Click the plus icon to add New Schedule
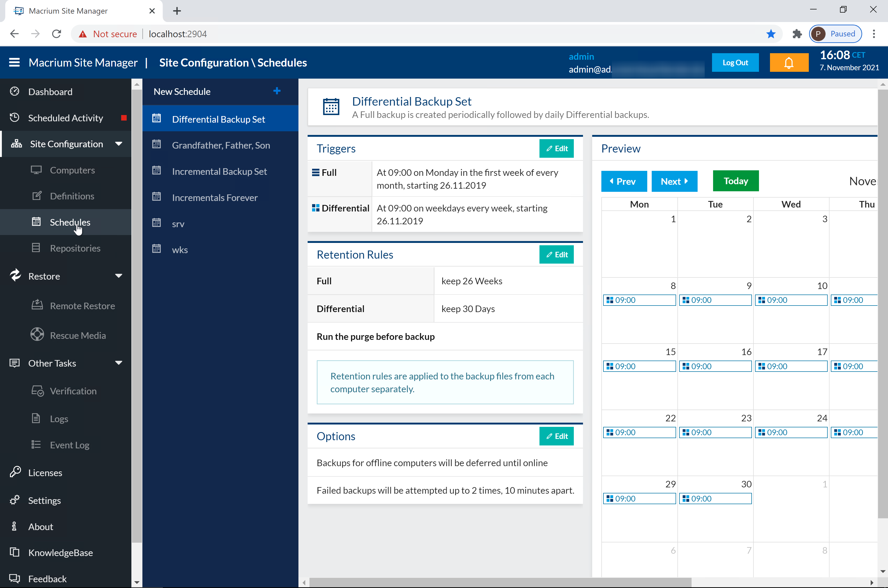Viewport: 888px width, 588px height. tap(277, 91)
